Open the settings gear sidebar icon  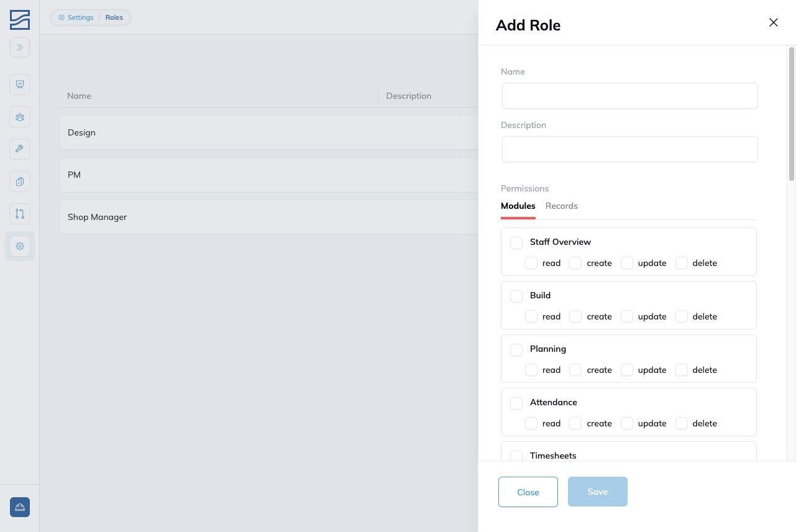(20, 246)
